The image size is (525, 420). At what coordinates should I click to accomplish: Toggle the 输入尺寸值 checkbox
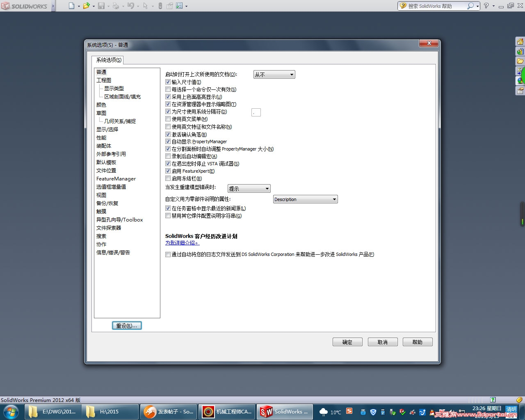(168, 82)
